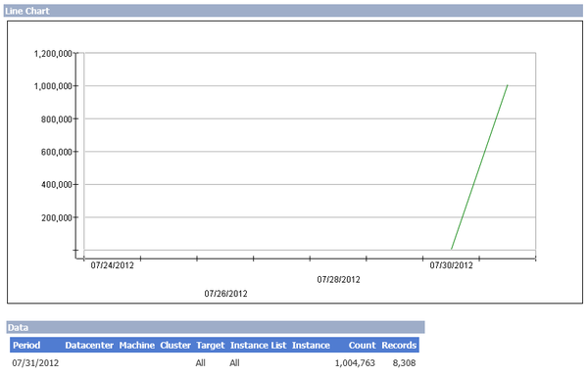
Task: Click the green line in chart
Action: click(x=479, y=167)
